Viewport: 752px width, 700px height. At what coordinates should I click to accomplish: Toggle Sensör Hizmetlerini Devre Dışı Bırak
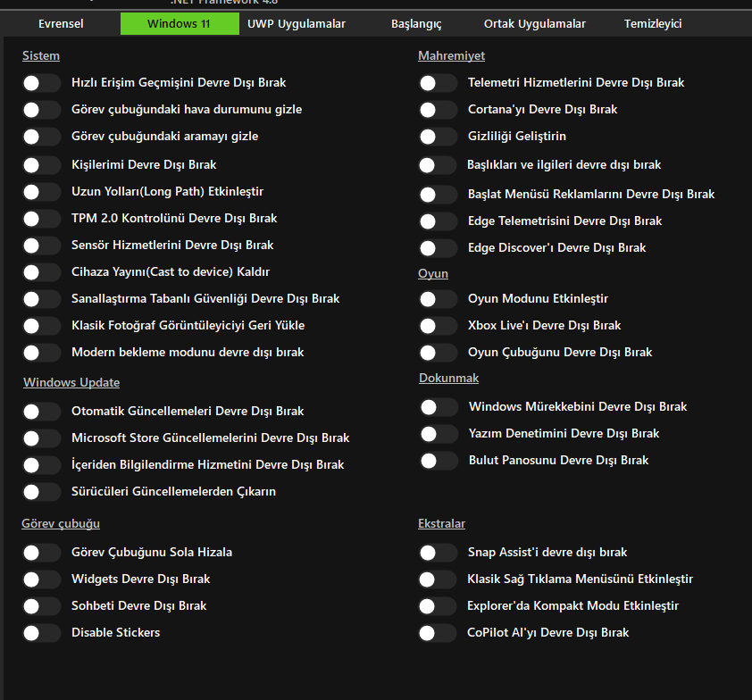41,246
